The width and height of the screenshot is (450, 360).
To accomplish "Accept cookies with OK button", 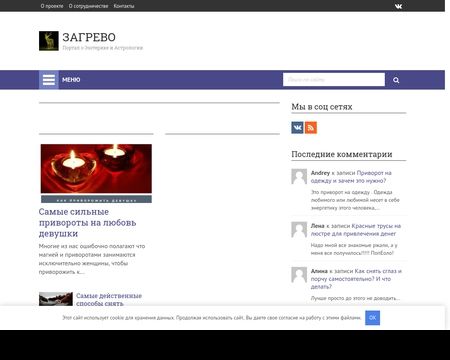I will pos(372,318).
